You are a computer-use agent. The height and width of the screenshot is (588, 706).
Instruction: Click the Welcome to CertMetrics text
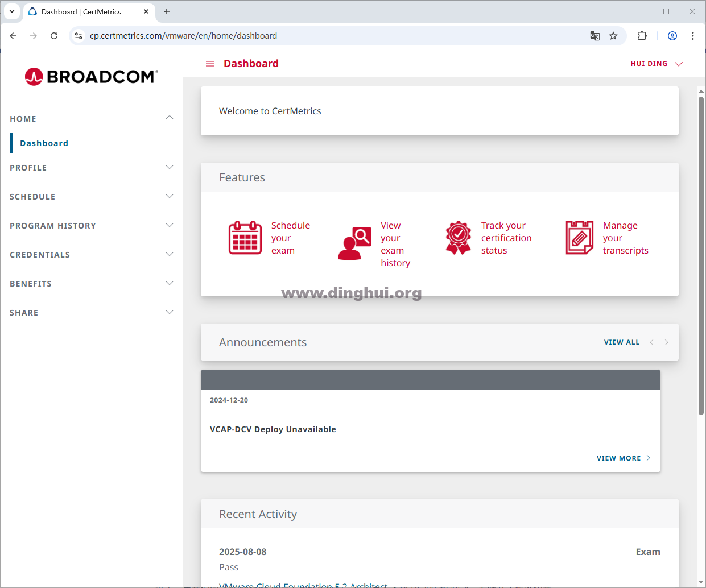coord(270,111)
